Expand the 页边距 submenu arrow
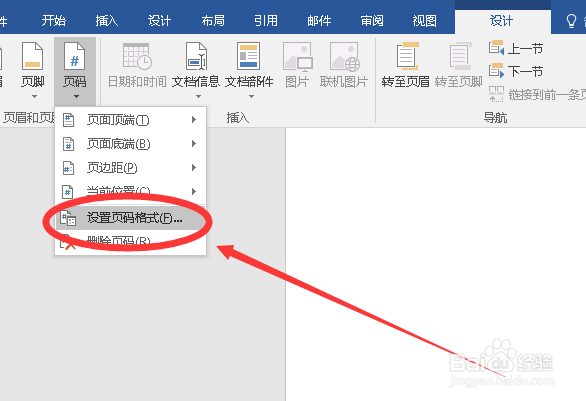Viewport: 586px width, 401px height. click(194, 167)
